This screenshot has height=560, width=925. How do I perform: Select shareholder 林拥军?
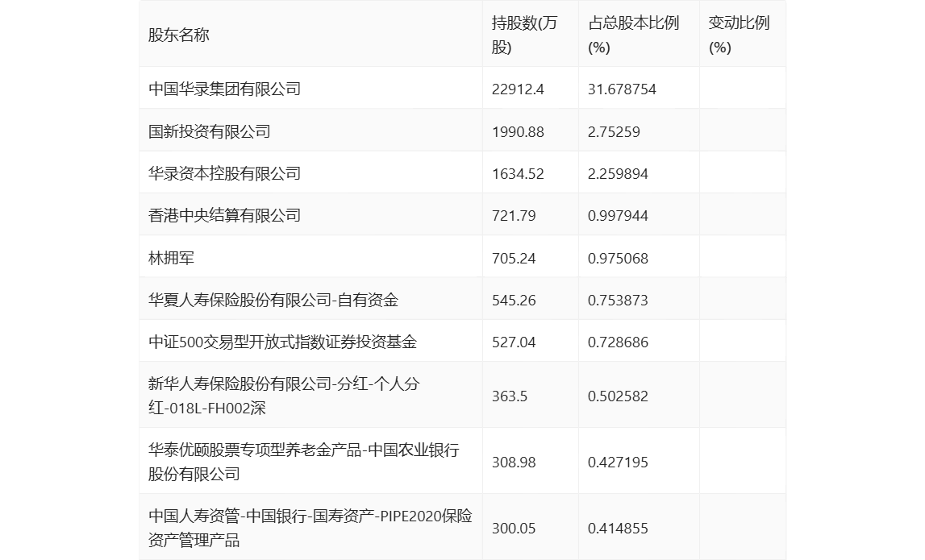(171, 258)
